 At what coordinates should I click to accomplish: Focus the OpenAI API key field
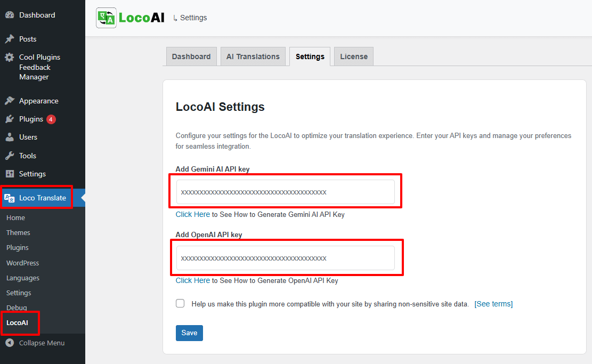(x=286, y=258)
